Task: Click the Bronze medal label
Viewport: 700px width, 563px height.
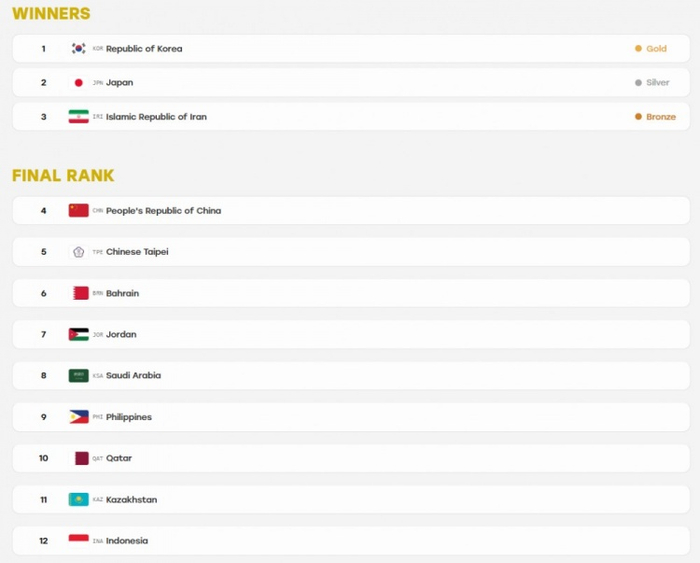Action: coord(661,117)
